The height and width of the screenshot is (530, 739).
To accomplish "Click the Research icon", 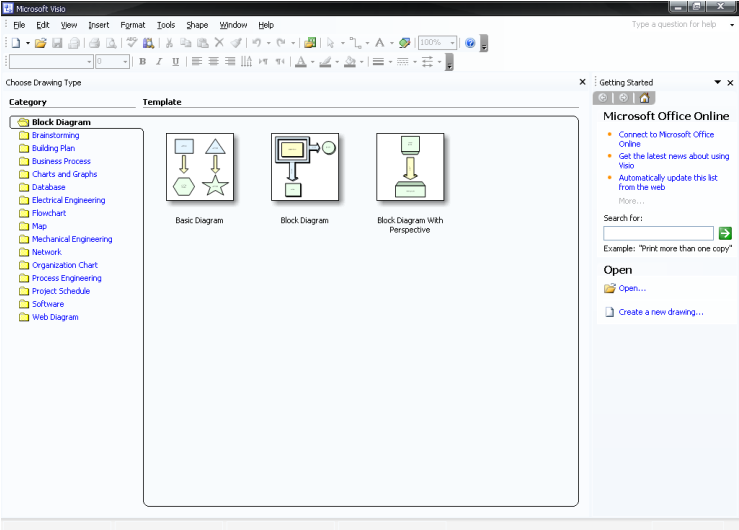I will click(x=148, y=43).
